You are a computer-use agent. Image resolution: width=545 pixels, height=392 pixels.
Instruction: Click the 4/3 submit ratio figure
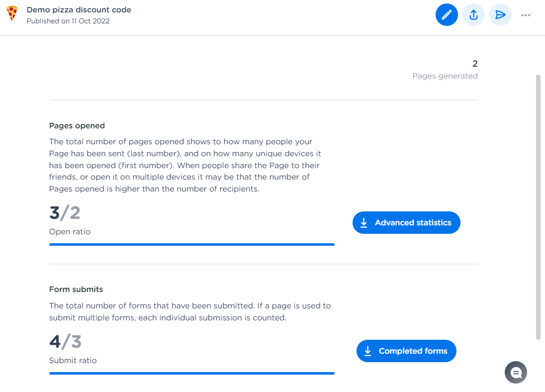point(65,341)
